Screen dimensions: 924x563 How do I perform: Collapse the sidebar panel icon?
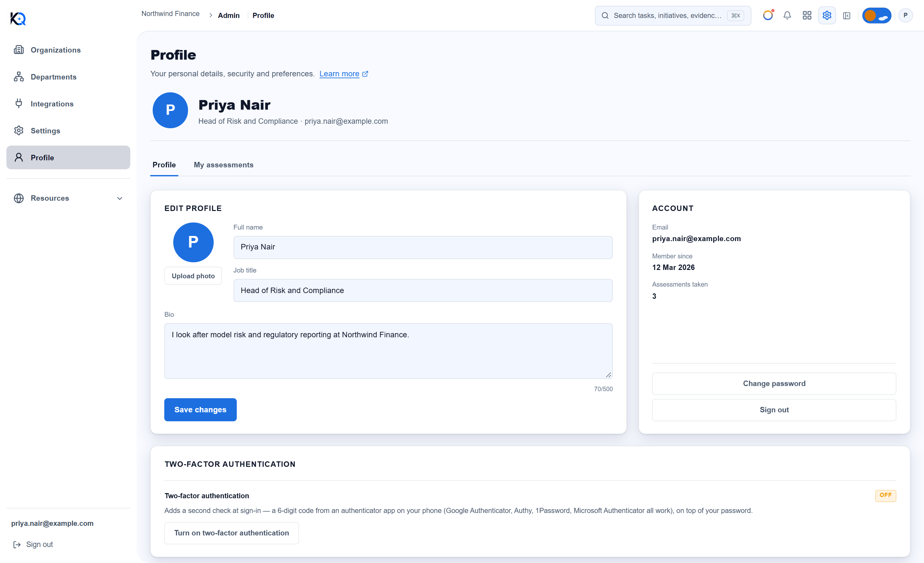pyautogui.click(x=847, y=15)
